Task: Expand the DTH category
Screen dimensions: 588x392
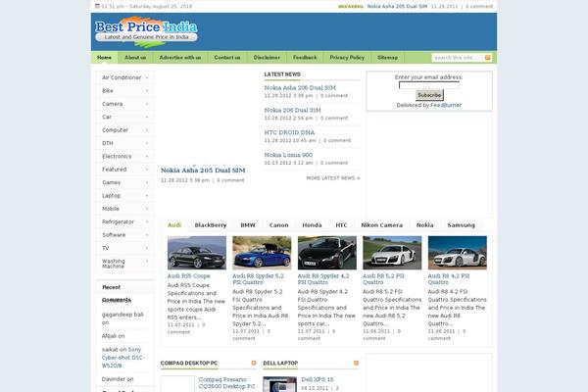Action: tap(124, 143)
